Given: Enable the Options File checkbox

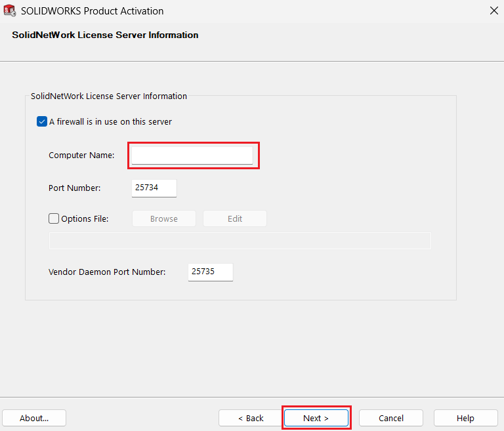Looking at the screenshot, I should pos(54,218).
